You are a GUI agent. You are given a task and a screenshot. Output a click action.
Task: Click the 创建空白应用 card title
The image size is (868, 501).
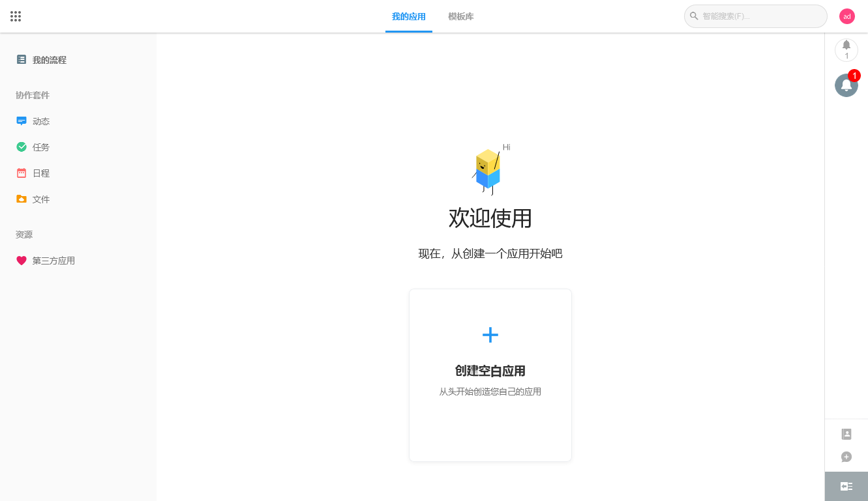pos(490,371)
